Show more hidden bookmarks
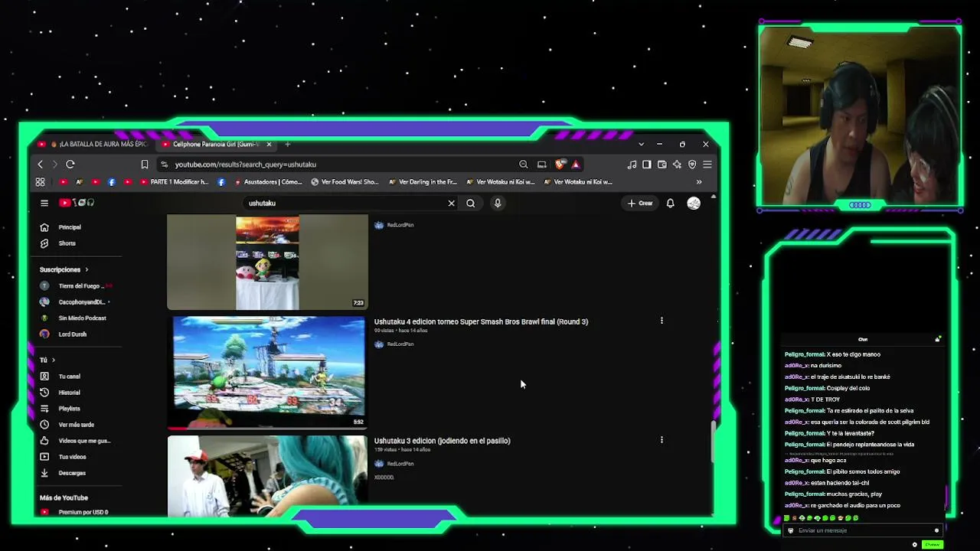The height and width of the screenshot is (551, 980). tap(699, 182)
